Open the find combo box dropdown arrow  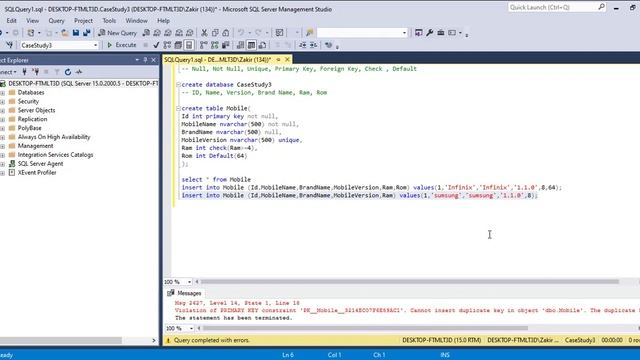(404, 33)
